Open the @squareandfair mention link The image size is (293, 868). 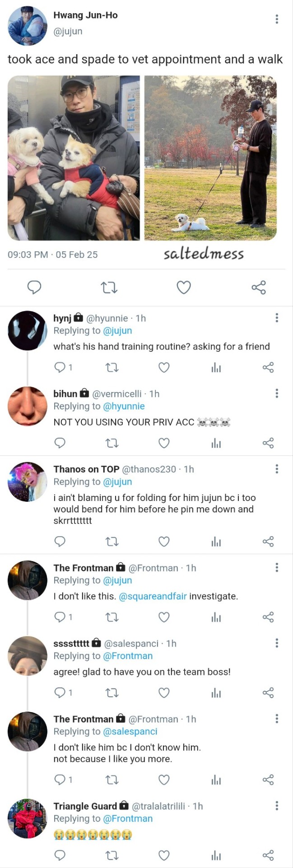click(x=153, y=596)
